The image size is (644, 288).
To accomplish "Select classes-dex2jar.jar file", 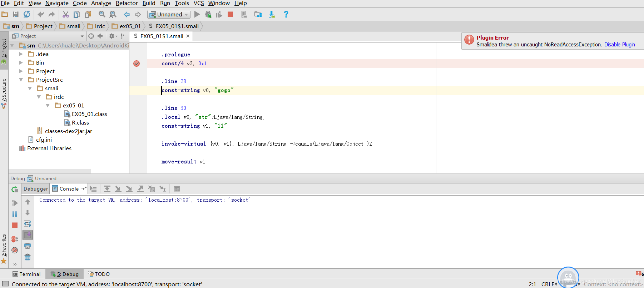I will coord(65,131).
